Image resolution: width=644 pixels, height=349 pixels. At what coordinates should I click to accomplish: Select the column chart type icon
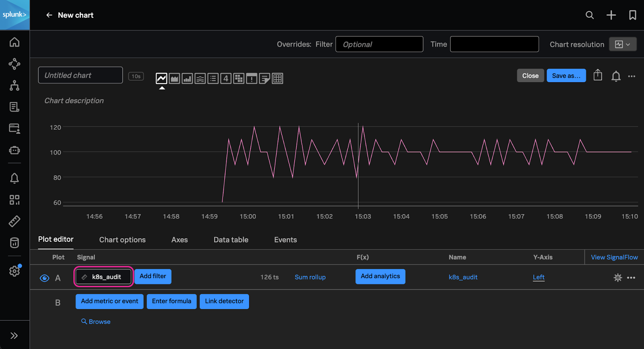point(187,79)
